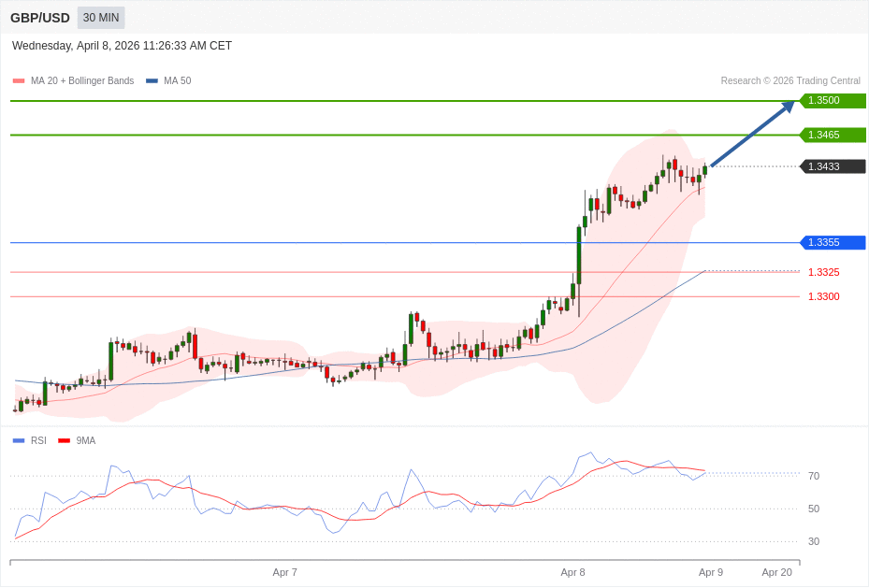Select the red 1.3300 support label
The width and height of the screenshot is (869, 588).
[x=823, y=296]
